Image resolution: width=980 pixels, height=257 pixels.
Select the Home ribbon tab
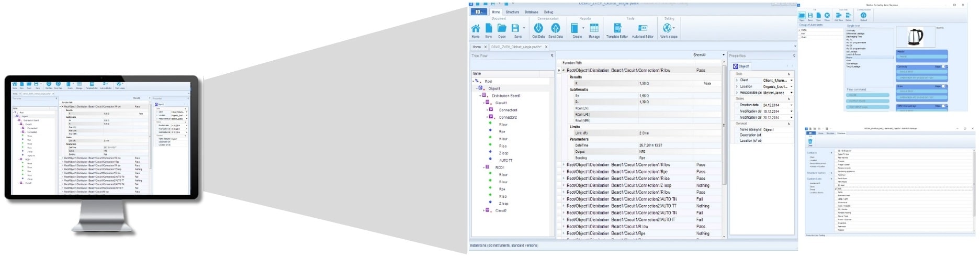click(496, 12)
